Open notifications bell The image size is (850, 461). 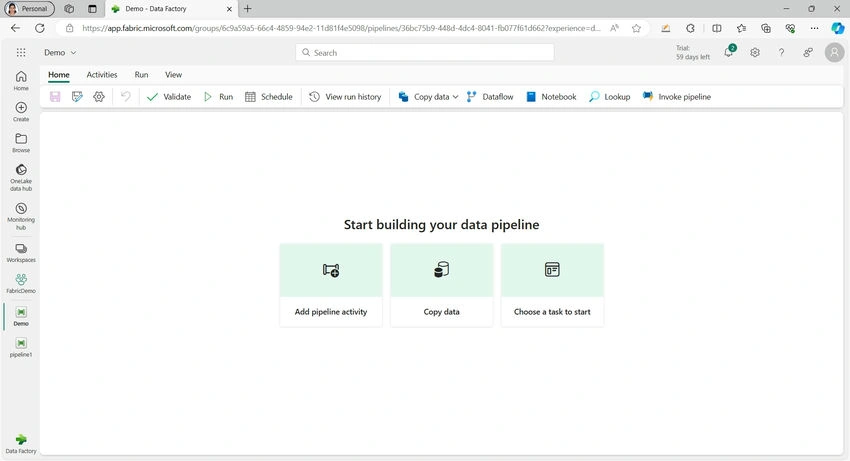point(729,52)
